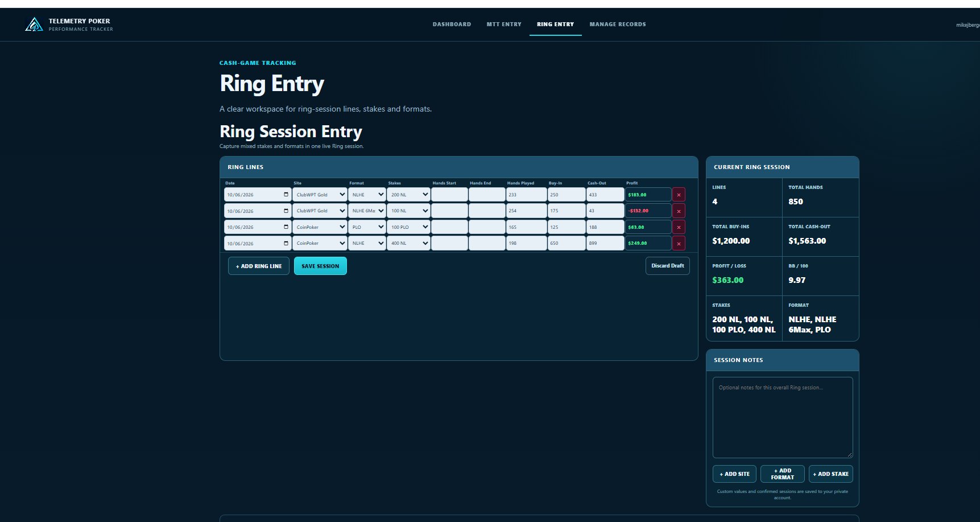Click the session notes resize handle
The width and height of the screenshot is (980, 522).
click(850, 455)
